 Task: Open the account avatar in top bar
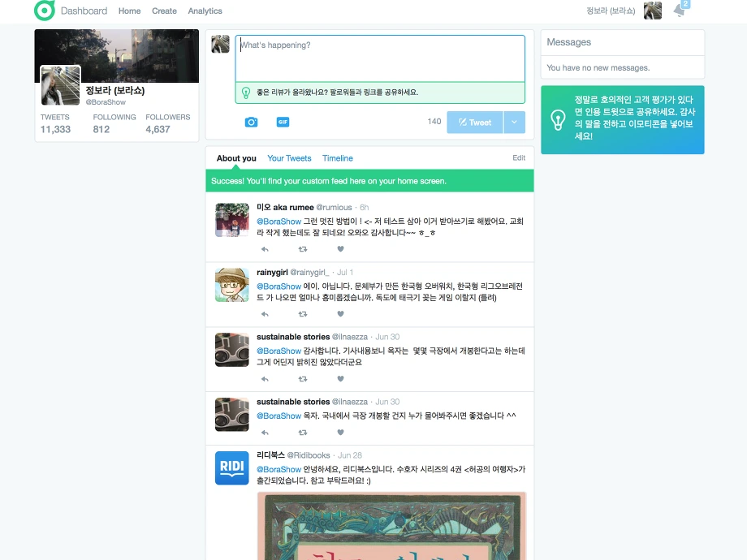(653, 11)
